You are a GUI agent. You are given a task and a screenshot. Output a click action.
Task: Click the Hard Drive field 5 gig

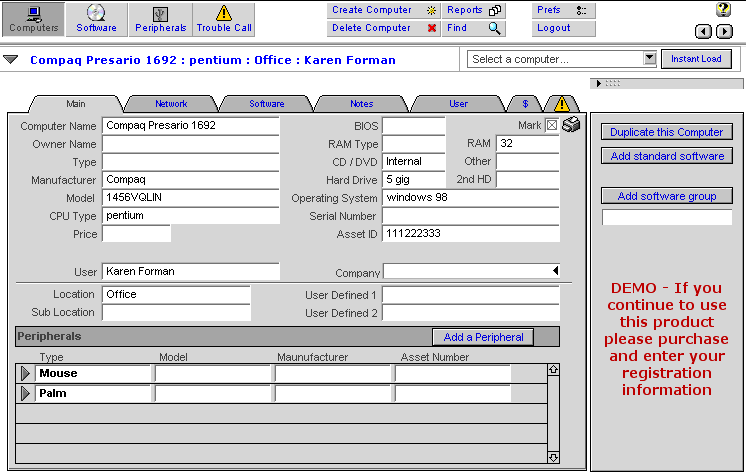click(x=414, y=180)
